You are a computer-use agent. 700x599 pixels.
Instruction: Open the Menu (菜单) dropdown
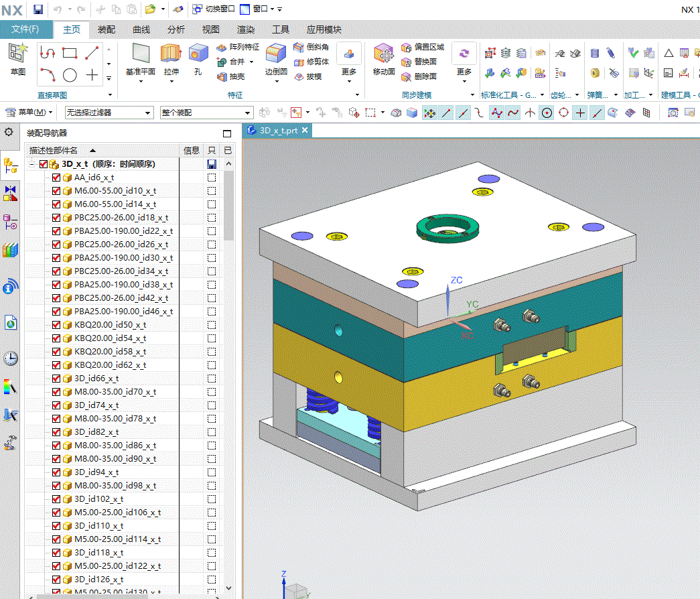click(x=29, y=112)
